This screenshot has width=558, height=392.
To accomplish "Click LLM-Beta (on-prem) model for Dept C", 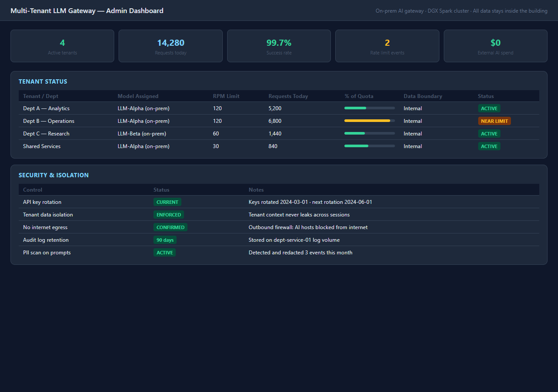I will [x=142, y=134].
